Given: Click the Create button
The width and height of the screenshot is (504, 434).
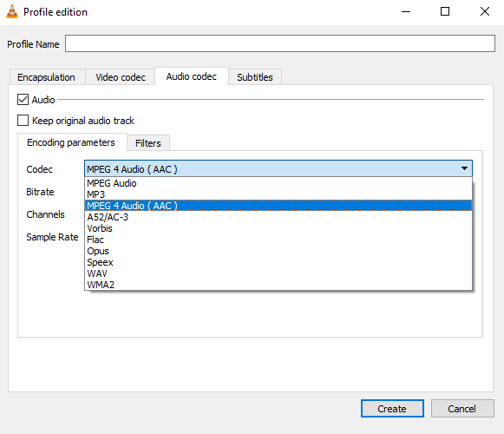Looking at the screenshot, I should tap(392, 409).
